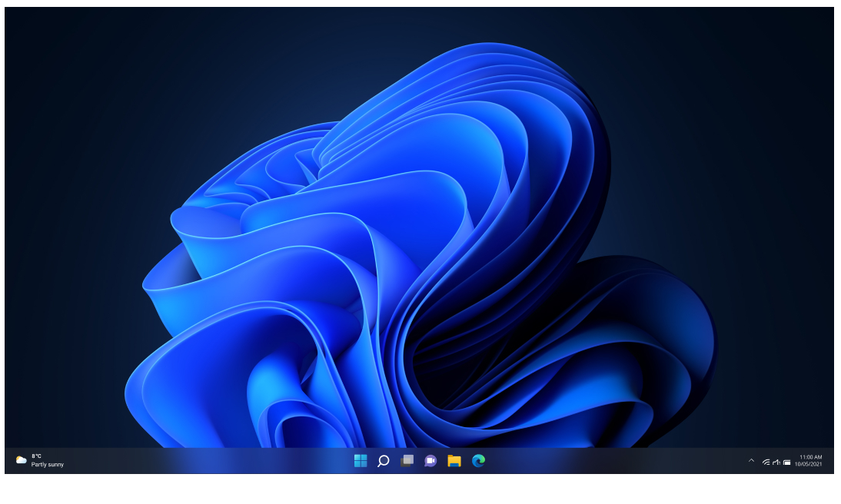Open calendar via the 10/05/2021 date
The image size is (841, 504).
(x=809, y=464)
